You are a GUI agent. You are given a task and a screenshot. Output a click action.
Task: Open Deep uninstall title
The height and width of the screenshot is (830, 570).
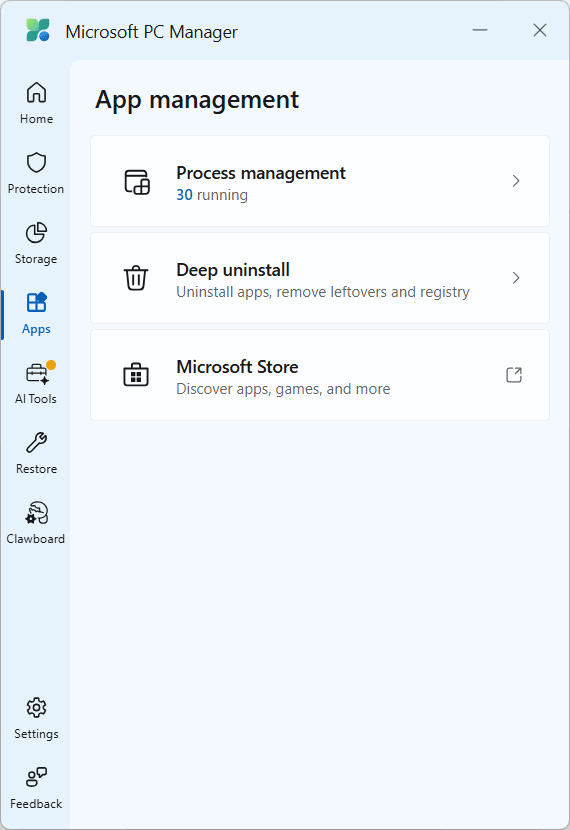coord(233,270)
